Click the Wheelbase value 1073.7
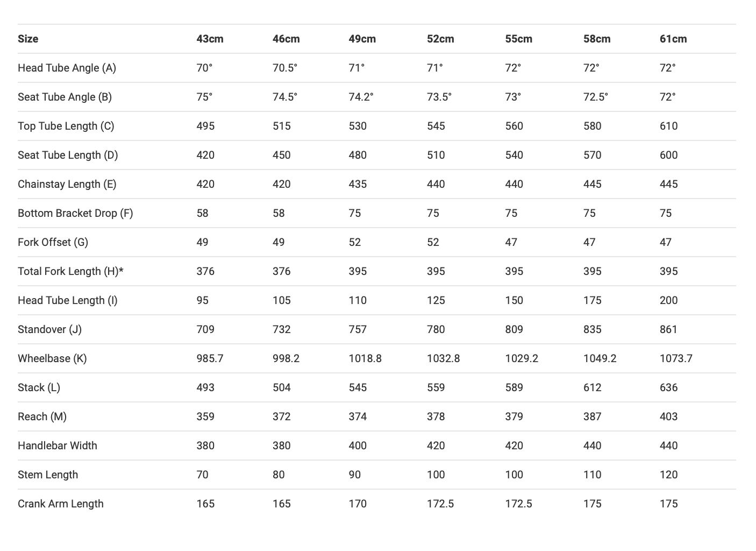 (676, 358)
